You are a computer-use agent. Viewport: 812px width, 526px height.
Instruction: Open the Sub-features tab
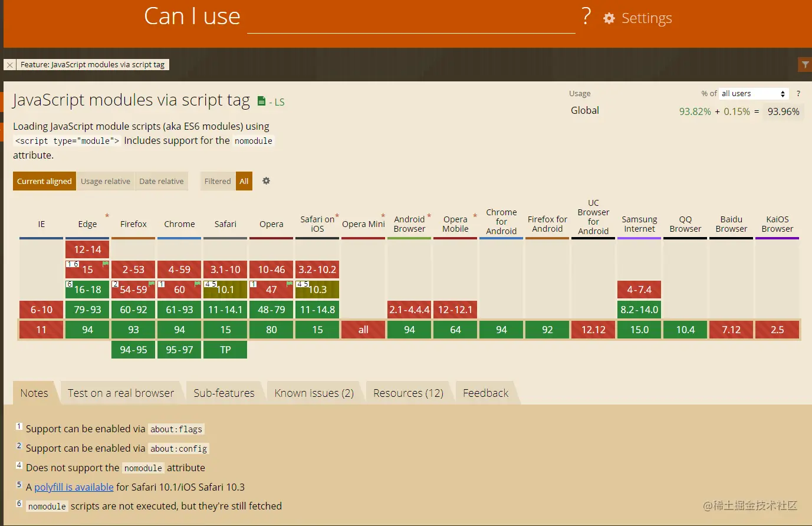coord(224,393)
